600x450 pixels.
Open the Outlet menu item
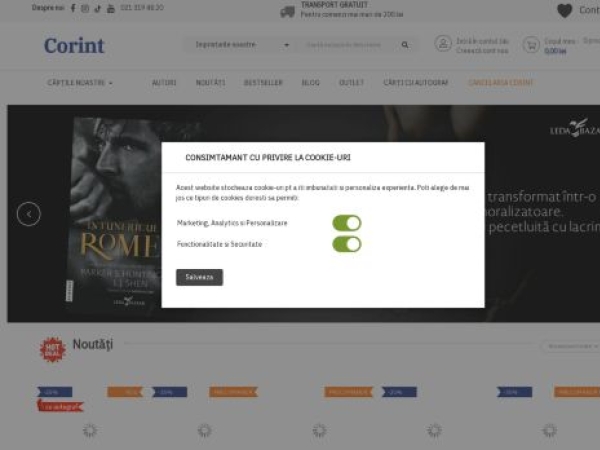(x=351, y=83)
